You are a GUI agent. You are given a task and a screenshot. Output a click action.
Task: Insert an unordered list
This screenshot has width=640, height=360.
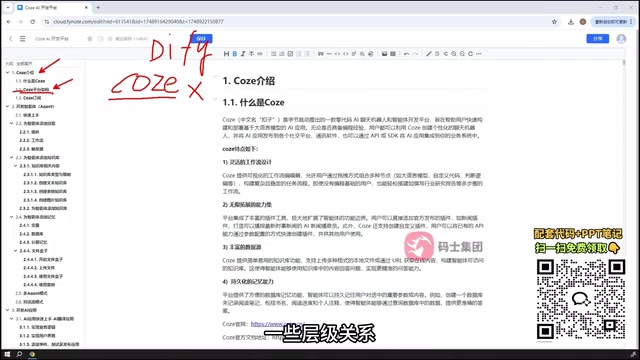[x=273, y=54]
